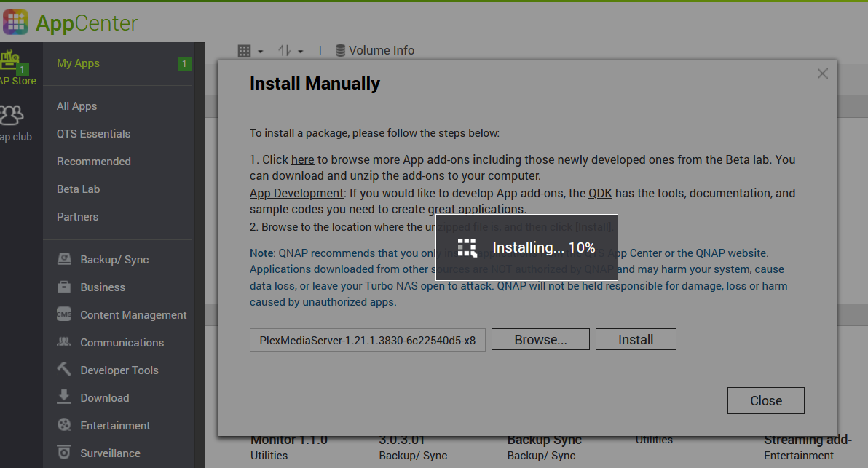Expand the sort order dropdown
Image resolution: width=868 pixels, height=468 pixels.
[291, 51]
